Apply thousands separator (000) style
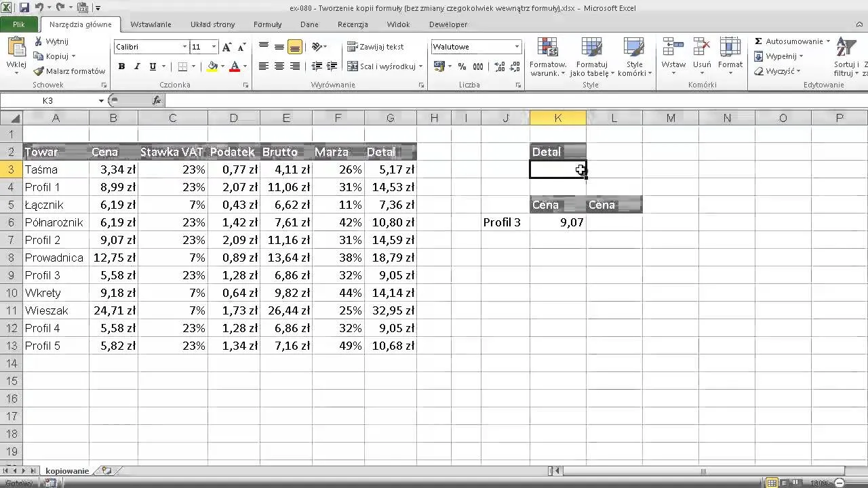 478,66
